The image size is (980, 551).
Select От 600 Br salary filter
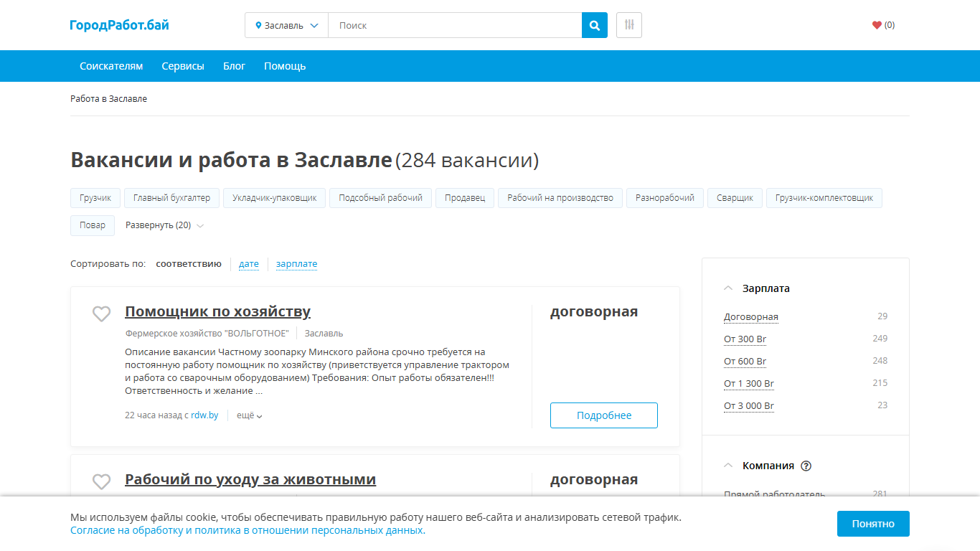coord(745,362)
